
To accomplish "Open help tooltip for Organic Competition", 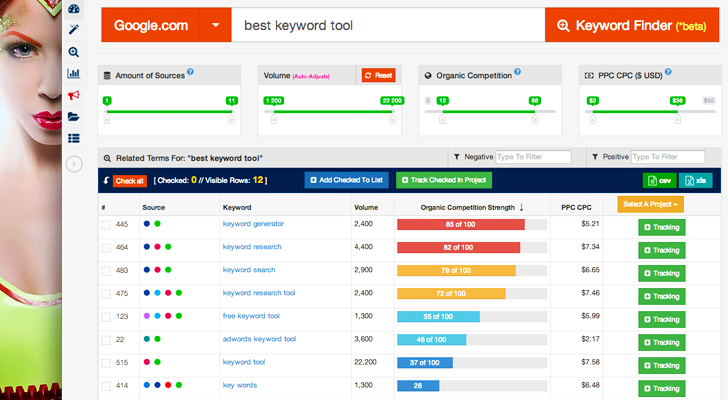I will (x=517, y=72).
